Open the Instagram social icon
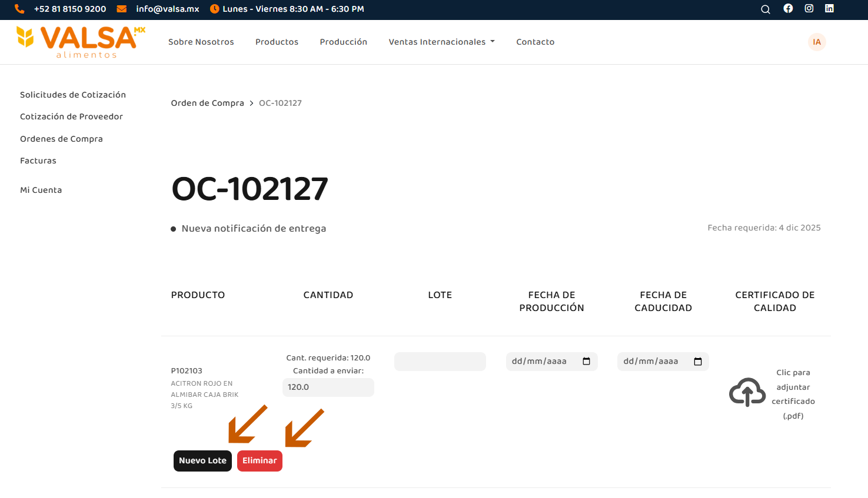 809,8
